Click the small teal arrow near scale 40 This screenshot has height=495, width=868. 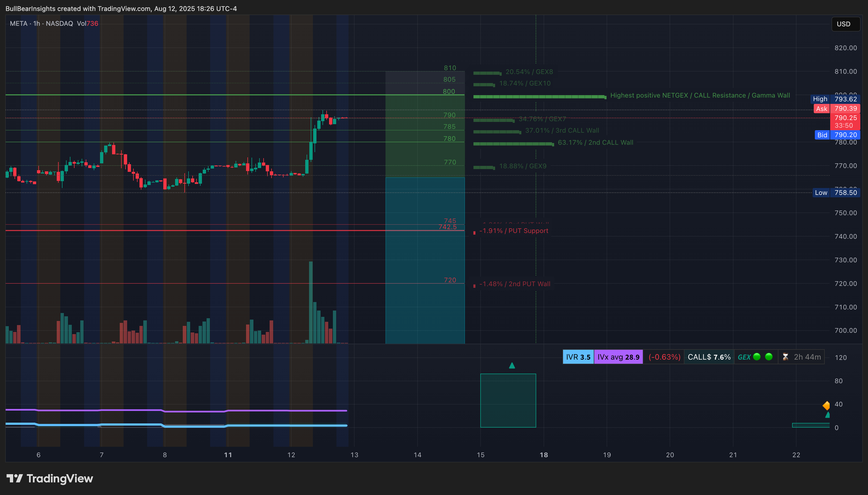[827, 415]
